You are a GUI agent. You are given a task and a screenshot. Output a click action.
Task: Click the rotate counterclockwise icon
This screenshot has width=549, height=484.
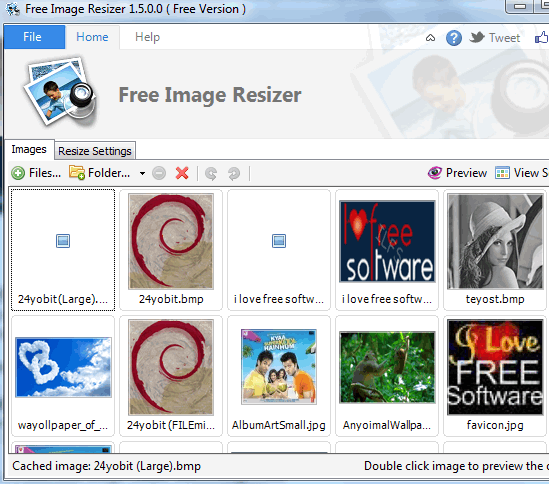[x=211, y=173]
